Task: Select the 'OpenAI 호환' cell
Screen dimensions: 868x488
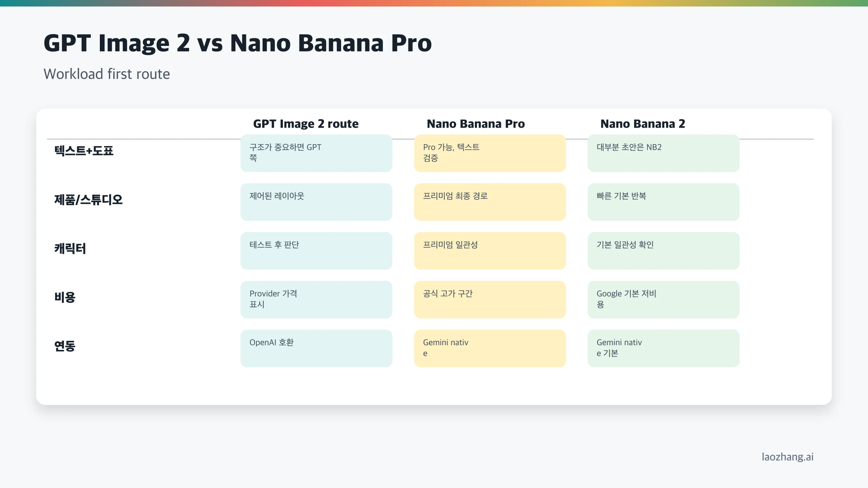Action: pyautogui.click(x=316, y=348)
